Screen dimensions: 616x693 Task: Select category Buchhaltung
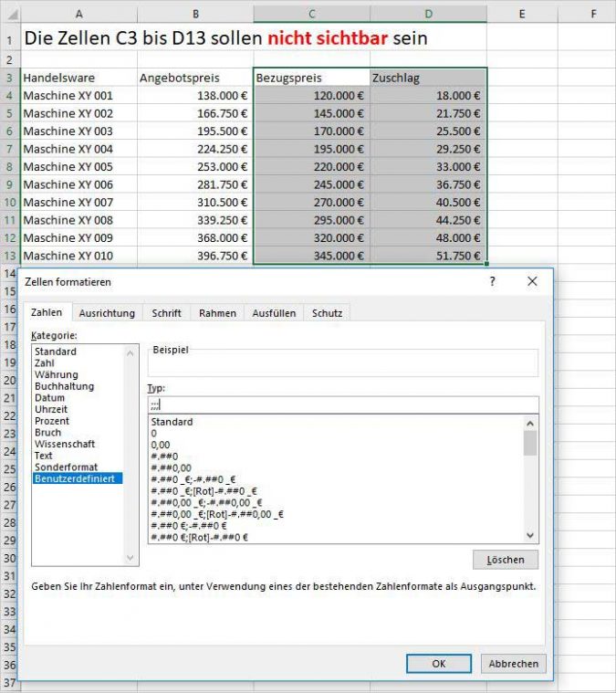(x=65, y=386)
